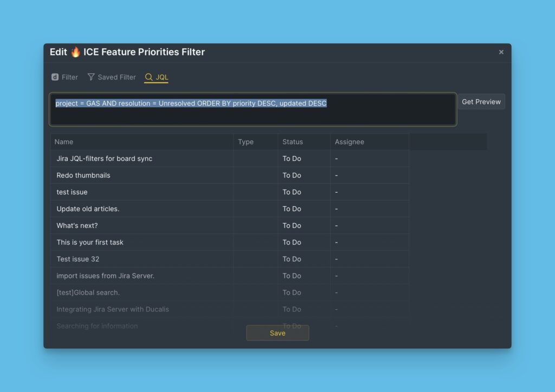Click the Assignee column header
555x392 pixels.
coord(349,141)
